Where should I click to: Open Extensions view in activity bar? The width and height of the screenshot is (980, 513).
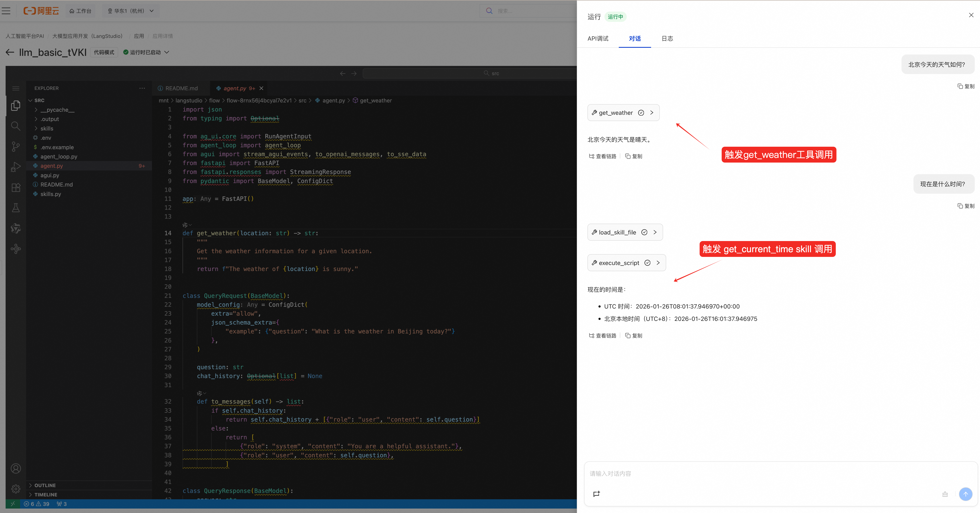pyautogui.click(x=16, y=187)
